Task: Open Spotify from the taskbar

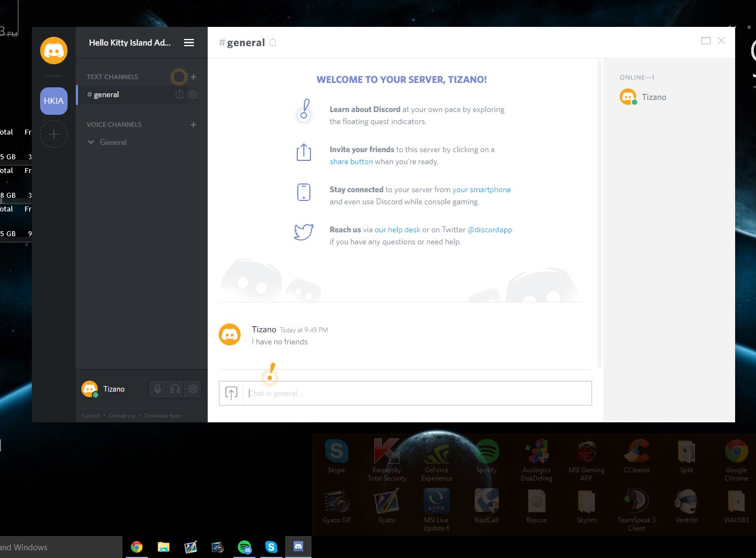Action: click(x=244, y=547)
